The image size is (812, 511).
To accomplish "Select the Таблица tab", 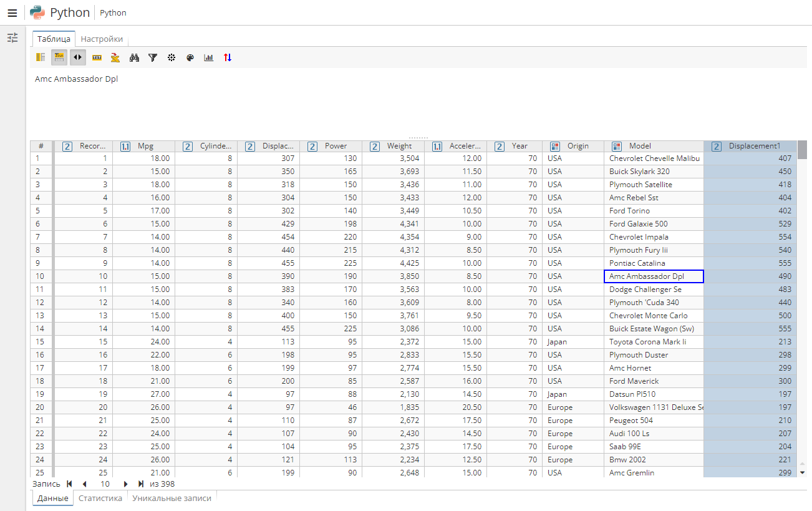I will [54, 39].
